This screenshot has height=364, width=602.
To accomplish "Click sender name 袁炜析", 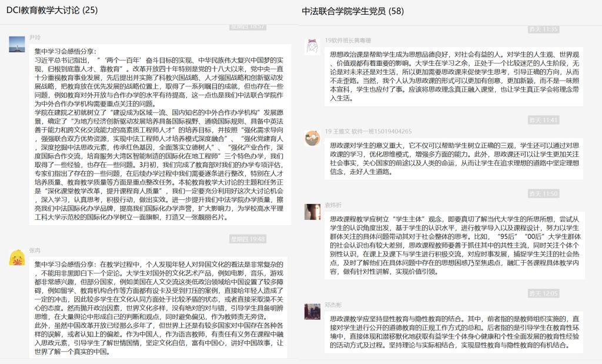I will (x=333, y=205).
